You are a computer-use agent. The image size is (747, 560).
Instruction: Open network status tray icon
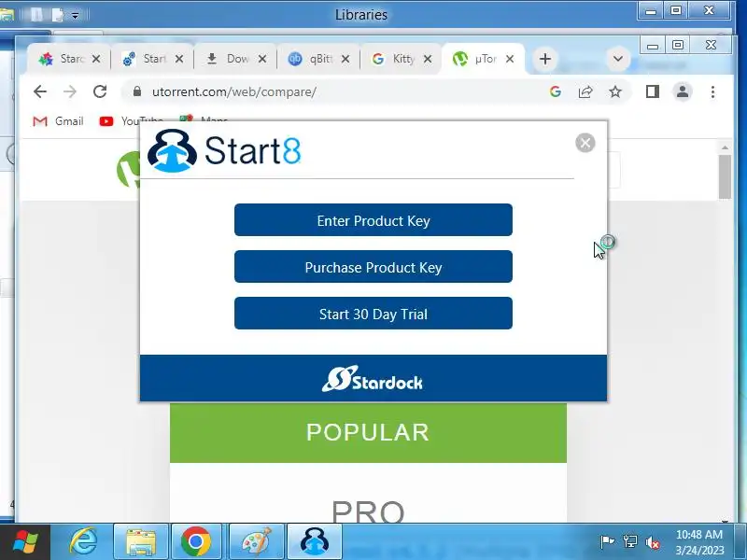click(629, 541)
